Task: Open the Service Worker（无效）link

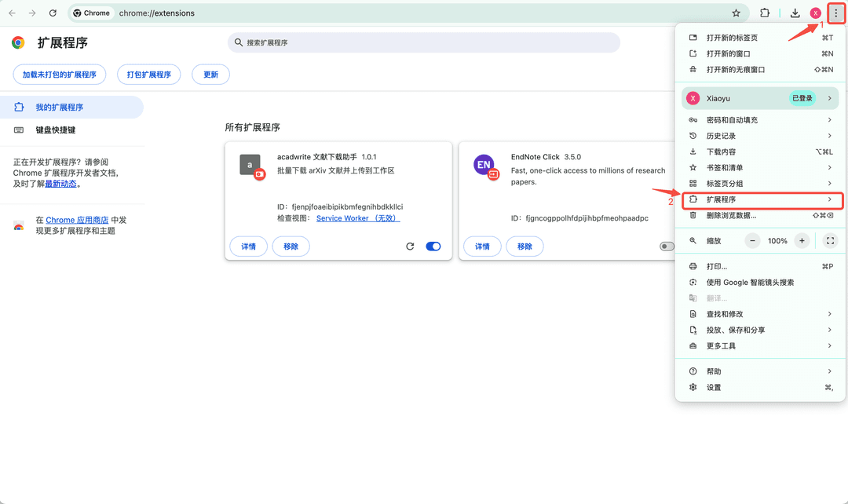Action: click(358, 218)
